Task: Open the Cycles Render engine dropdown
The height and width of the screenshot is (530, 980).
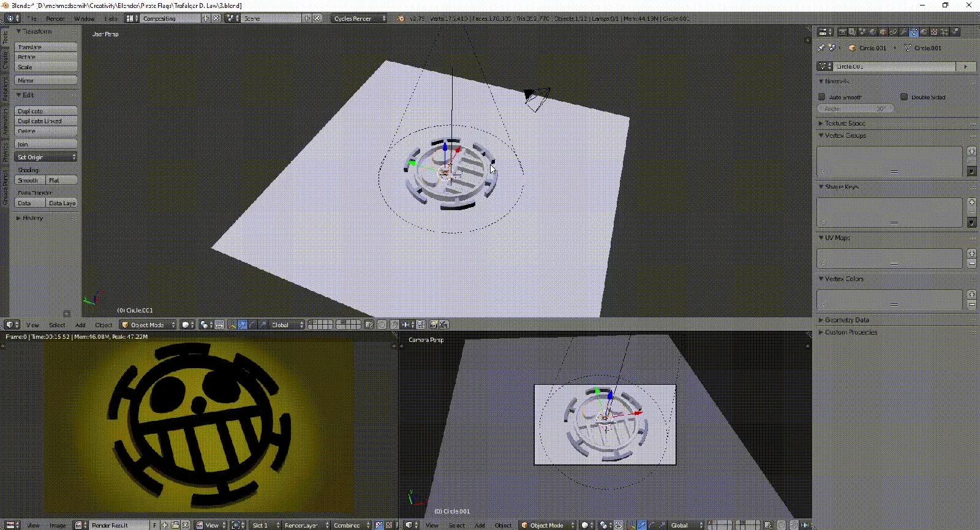Action: pos(360,18)
